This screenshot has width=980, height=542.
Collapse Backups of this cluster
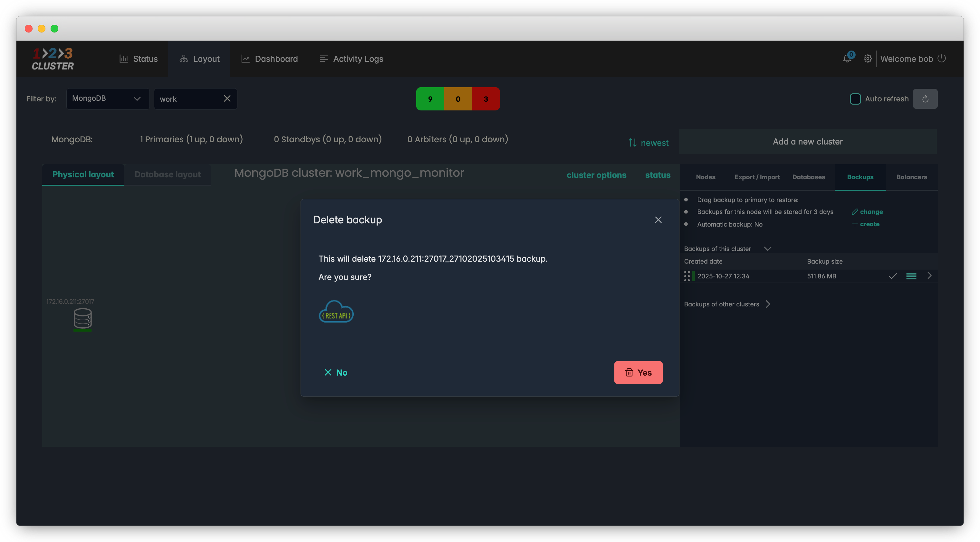pos(767,248)
